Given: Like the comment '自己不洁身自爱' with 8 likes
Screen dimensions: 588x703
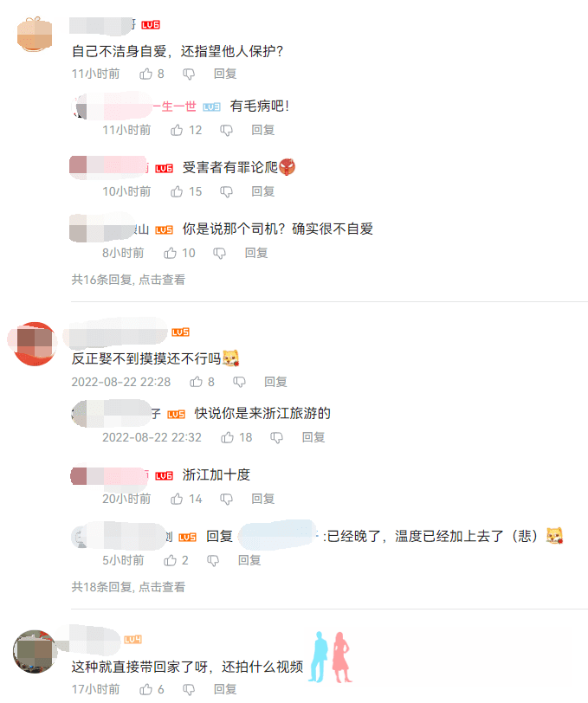Looking at the screenshot, I should (x=152, y=74).
